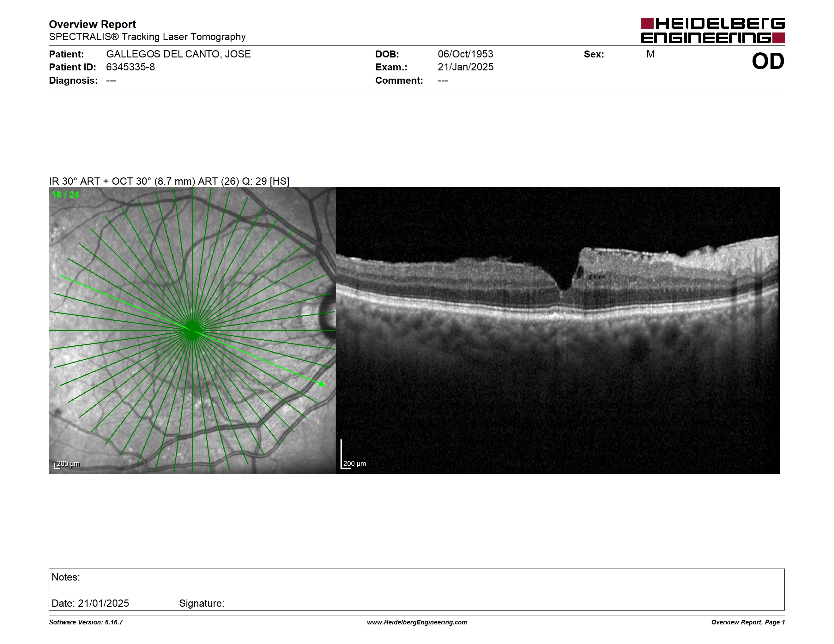Image resolution: width=834 pixels, height=644 pixels.
Task: Click the Date: 21/01/2025 text
Action: pyautogui.click(x=90, y=603)
